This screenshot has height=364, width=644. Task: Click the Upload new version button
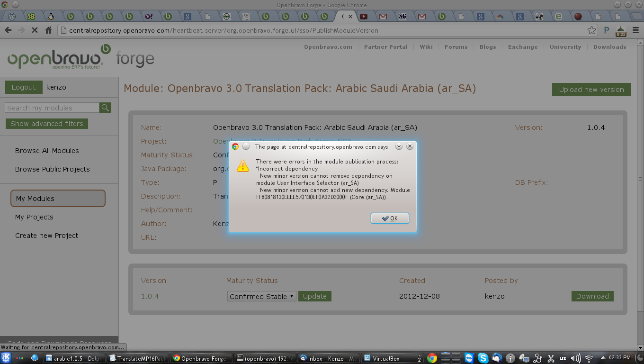591,90
